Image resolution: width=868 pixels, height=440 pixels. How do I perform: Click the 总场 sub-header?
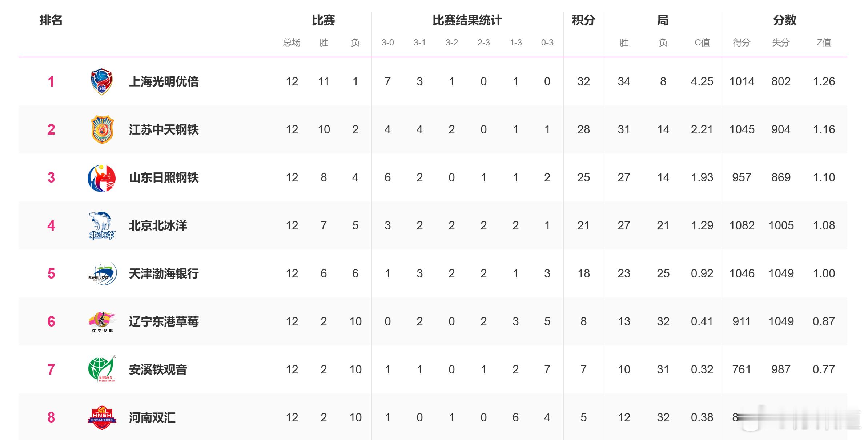tap(292, 43)
